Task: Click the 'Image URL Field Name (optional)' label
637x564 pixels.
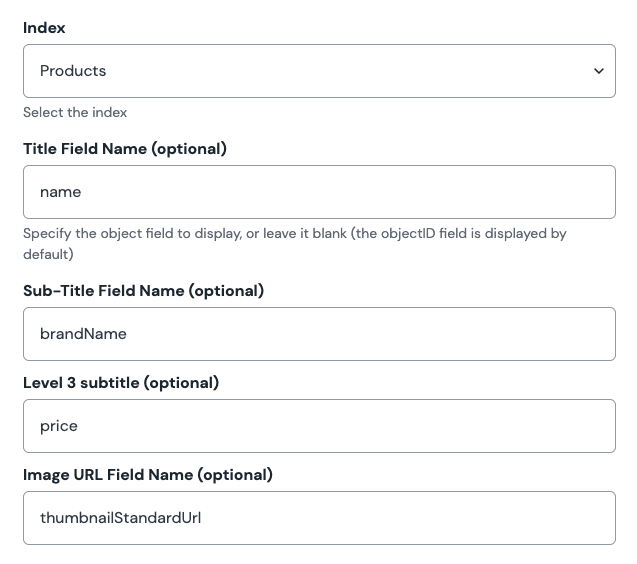Action: click(147, 475)
